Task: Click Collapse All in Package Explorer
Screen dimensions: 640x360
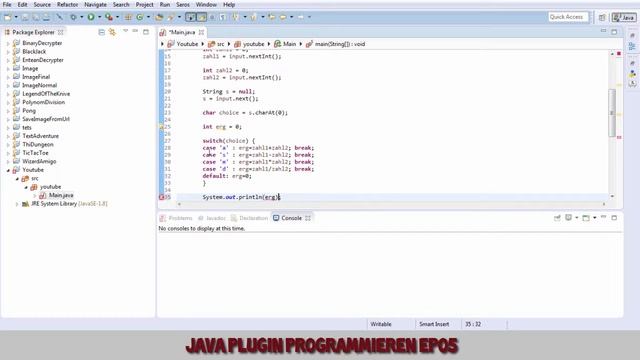Action: [102, 32]
